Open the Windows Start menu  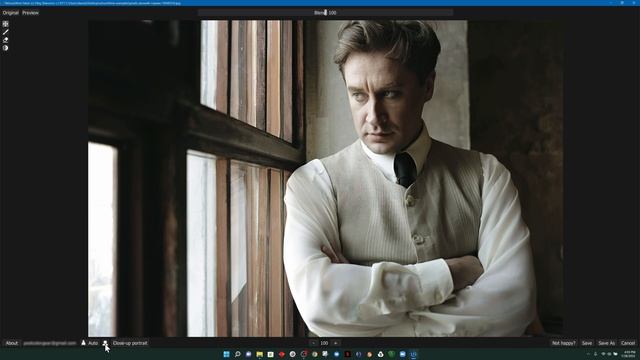226,354
